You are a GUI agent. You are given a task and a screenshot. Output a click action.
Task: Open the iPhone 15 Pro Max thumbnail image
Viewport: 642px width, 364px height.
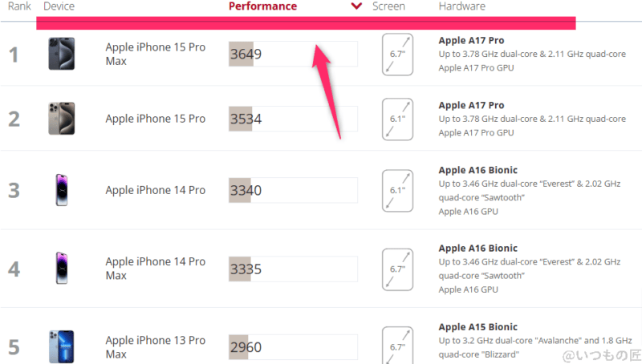[x=61, y=55]
